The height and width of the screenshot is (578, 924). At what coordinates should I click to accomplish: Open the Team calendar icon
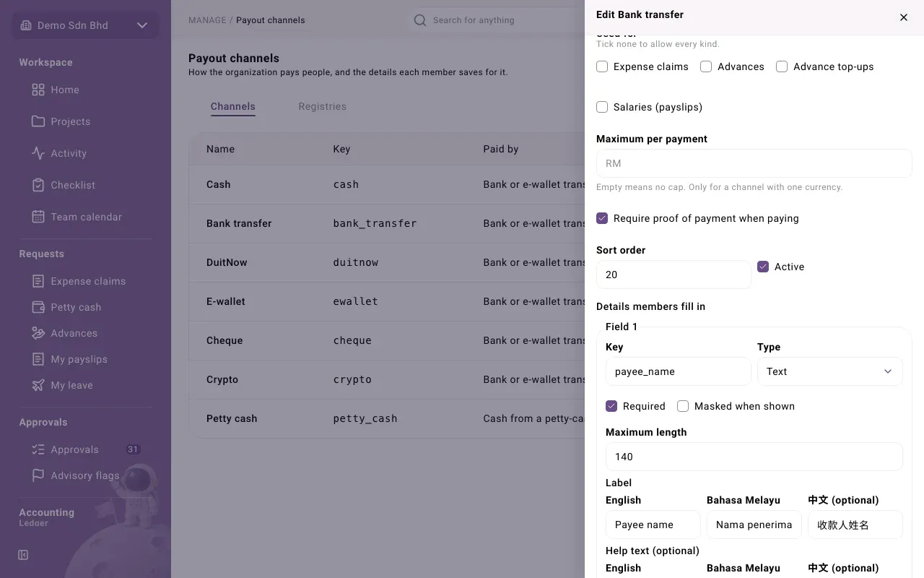click(38, 217)
